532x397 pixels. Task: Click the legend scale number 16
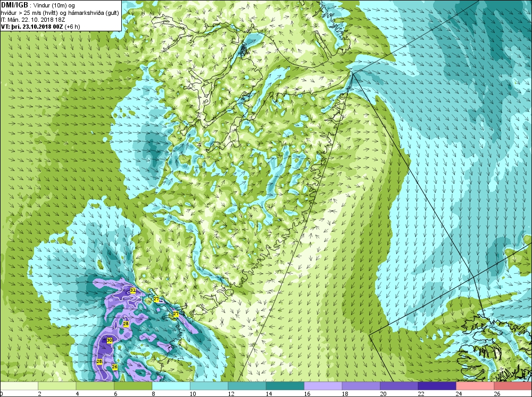coord(307,394)
